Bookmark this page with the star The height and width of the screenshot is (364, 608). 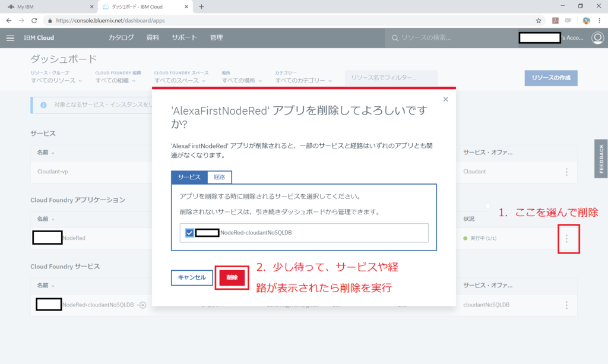coord(538,21)
